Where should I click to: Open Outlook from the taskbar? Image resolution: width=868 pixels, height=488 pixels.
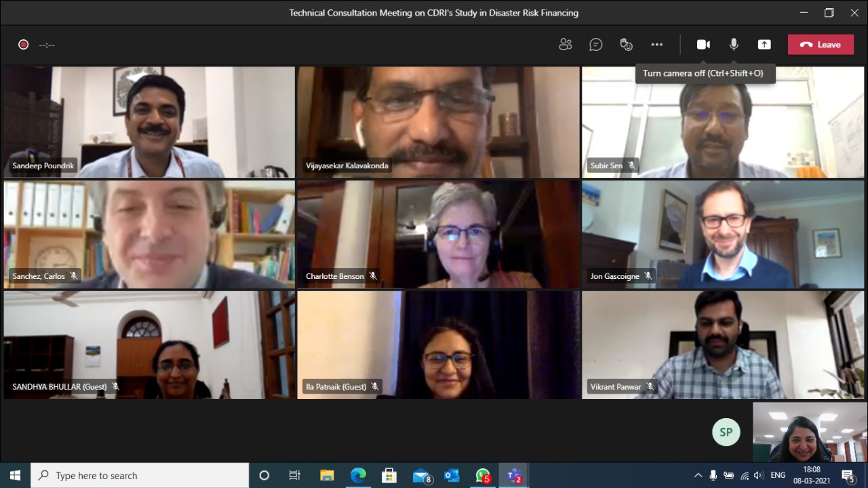452,475
